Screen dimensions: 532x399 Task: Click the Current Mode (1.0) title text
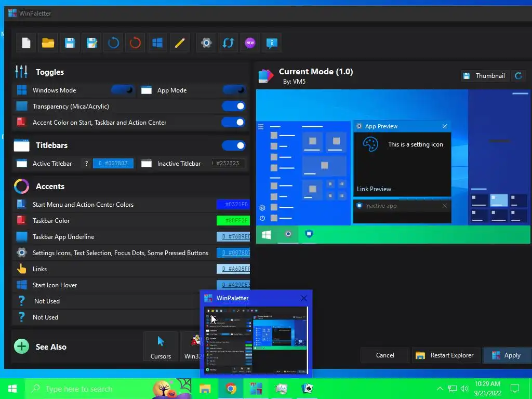click(x=315, y=71)
